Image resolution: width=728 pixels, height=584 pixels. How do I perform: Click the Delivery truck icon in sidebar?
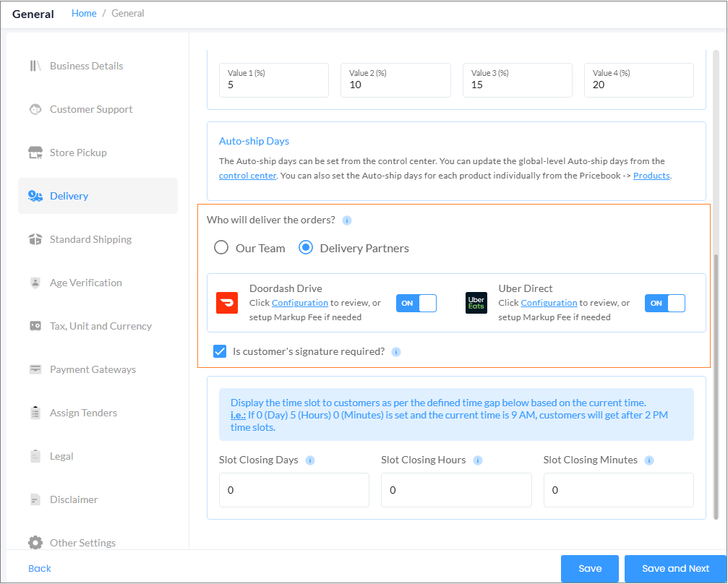click(35, 196)
